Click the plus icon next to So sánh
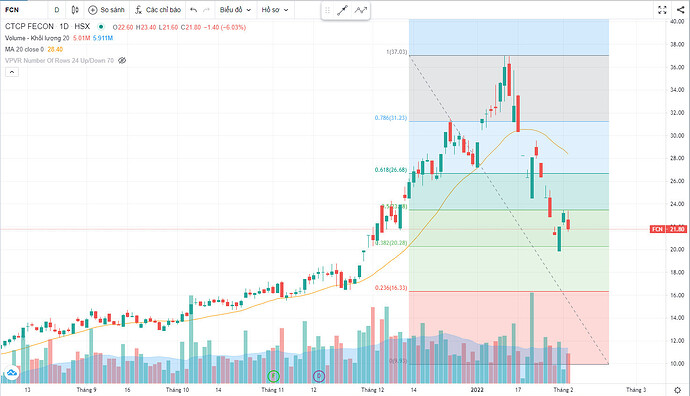Screen dimensions: 690x396 92,10
